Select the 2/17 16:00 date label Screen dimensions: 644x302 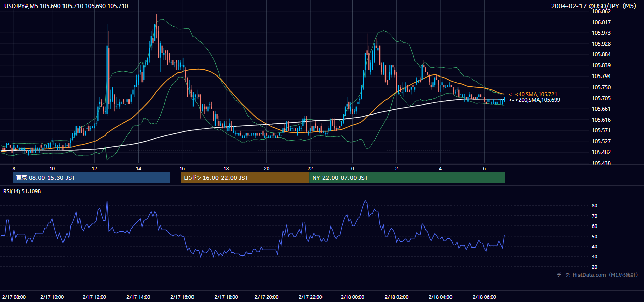coord(182,297)
